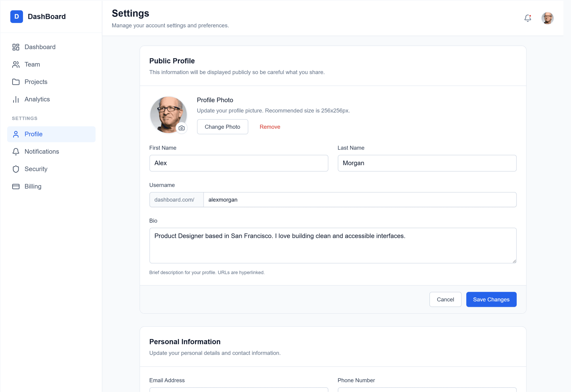The width and height of the screenshot is (571, 392).
Task: Click the Change Photo button
Action: pyautogui.click(x=222, y=127)
